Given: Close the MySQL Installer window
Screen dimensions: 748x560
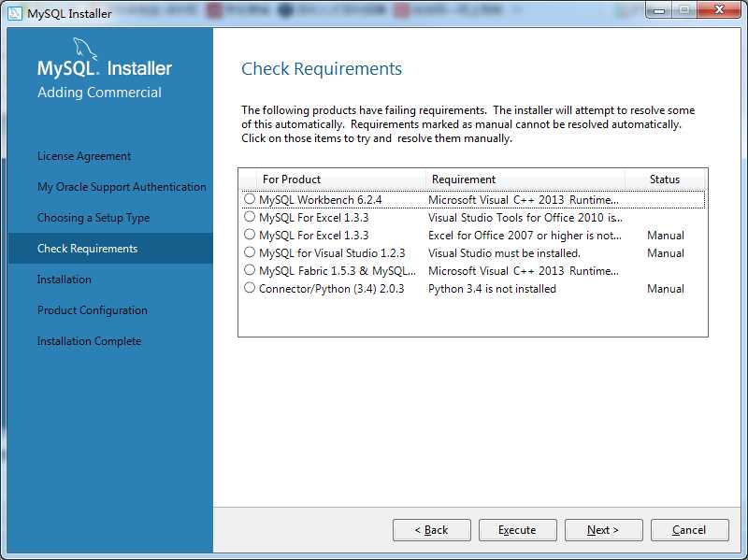Looking at the screenshot, I should (719, 10).
